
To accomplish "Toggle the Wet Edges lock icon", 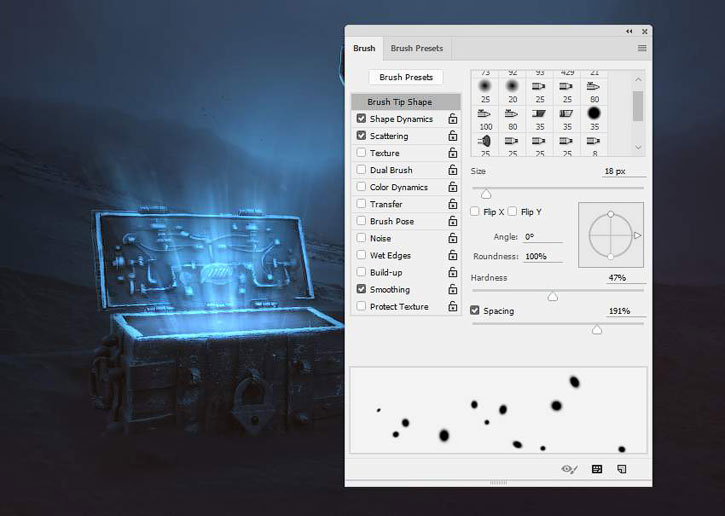I will tap(453, 255).
